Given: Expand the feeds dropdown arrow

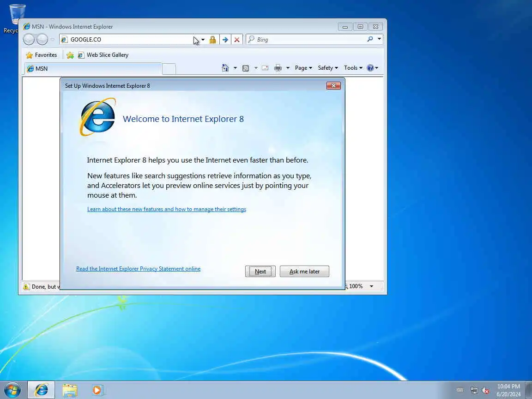Looking at the screenshot, I should 256,68.
